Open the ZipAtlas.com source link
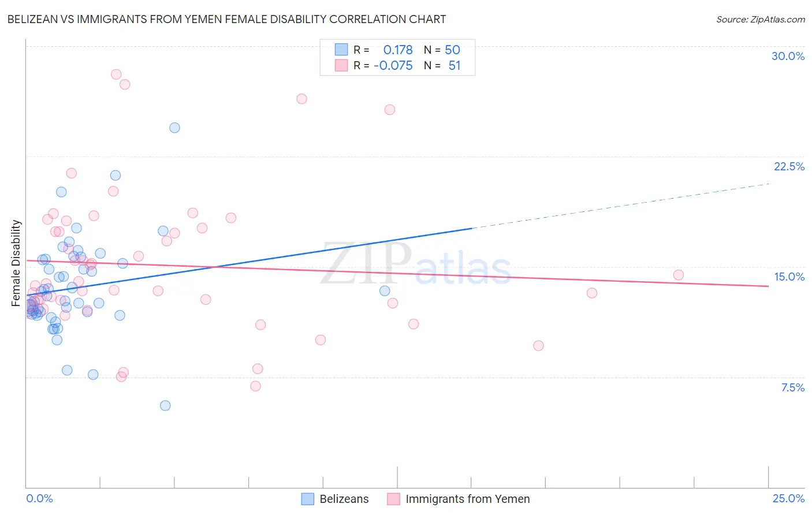The image size is (812, 515). (x=760, y=20)
